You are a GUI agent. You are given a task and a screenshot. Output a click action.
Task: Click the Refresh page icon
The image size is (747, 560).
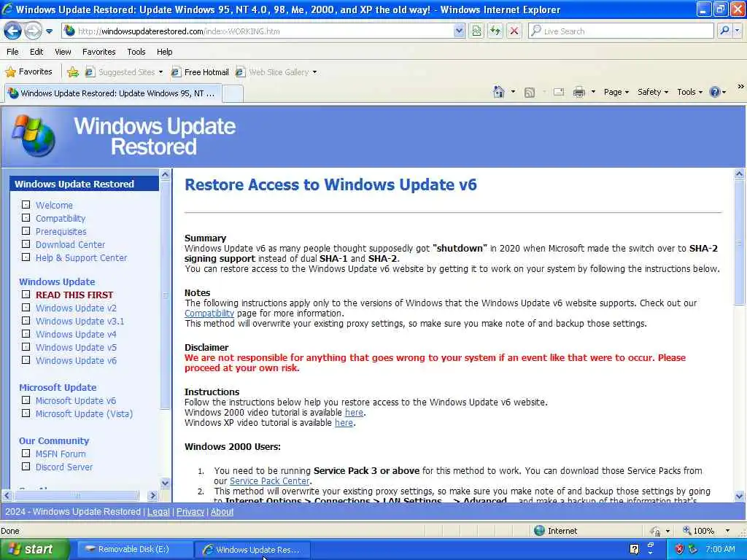[495, 31]
